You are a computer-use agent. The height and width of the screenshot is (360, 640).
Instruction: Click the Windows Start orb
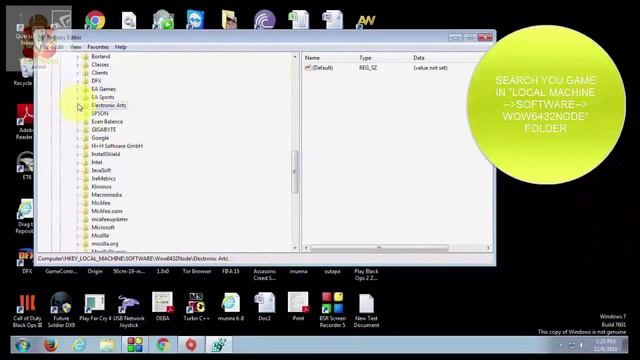pos(23,345)
